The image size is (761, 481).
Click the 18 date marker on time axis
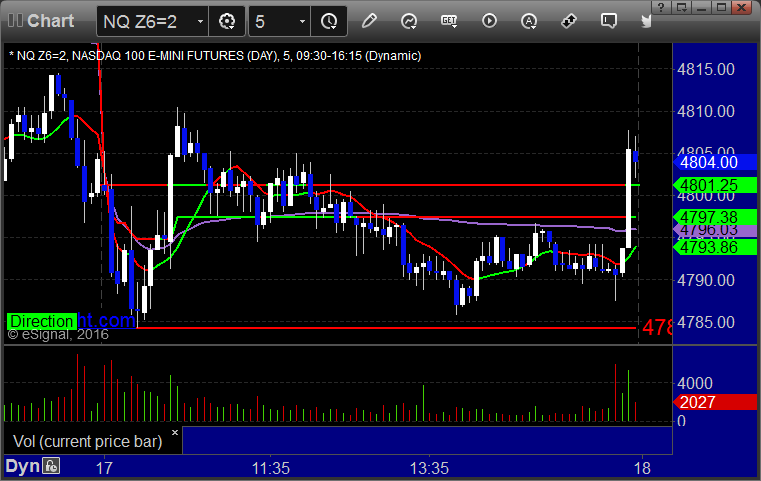click(x=642, y=468)
